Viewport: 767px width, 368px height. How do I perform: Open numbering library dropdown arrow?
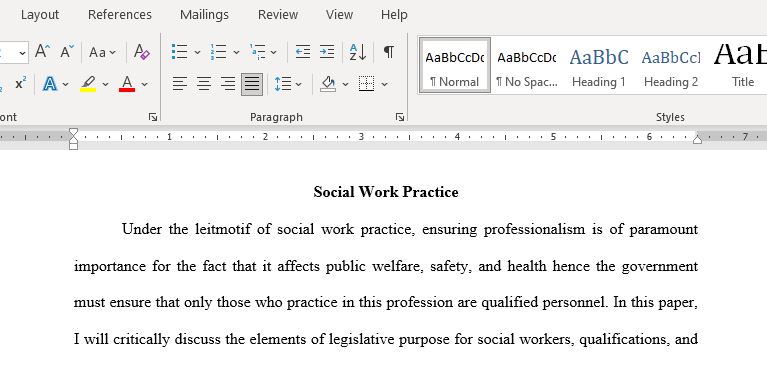click(x=236, y=52)
